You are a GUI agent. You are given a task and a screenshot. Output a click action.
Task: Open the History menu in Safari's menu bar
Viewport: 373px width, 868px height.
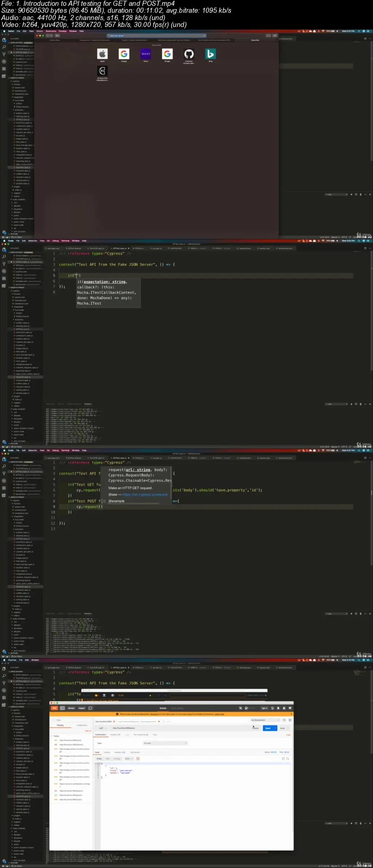pyautogui.click(x=40, y=31)
